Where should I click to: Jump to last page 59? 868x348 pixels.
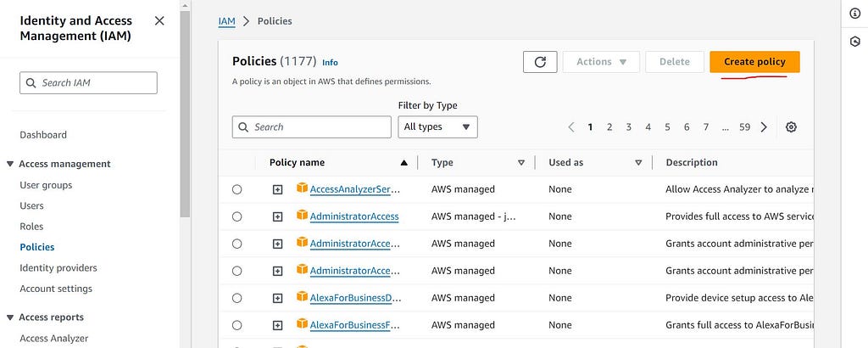744,127
